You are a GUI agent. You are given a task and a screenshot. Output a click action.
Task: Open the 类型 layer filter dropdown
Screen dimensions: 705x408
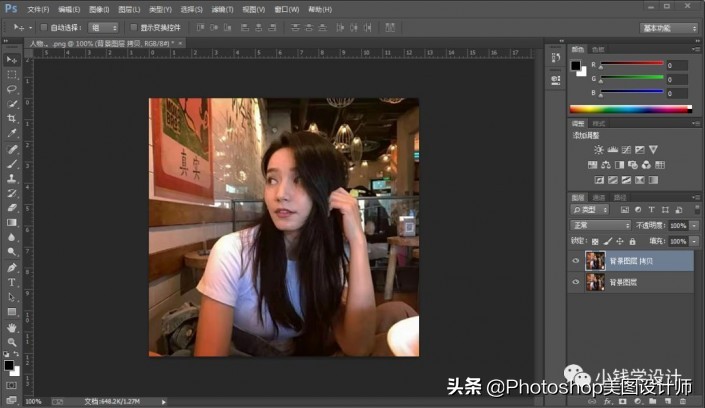[590, 210]
